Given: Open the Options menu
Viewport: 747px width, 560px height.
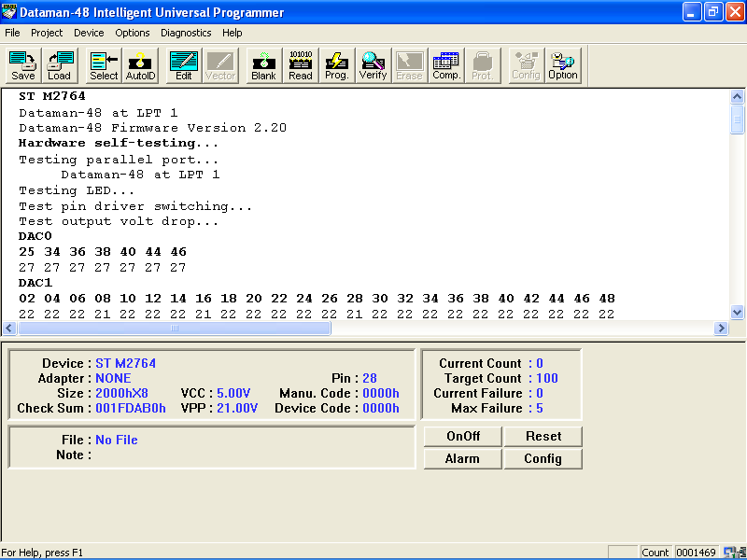Looking at the screenshot, I should point(133,33).
